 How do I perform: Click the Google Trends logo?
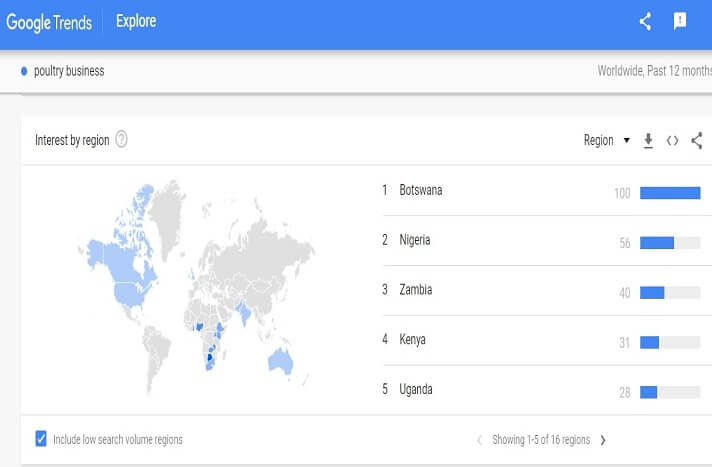click(50, 21)
